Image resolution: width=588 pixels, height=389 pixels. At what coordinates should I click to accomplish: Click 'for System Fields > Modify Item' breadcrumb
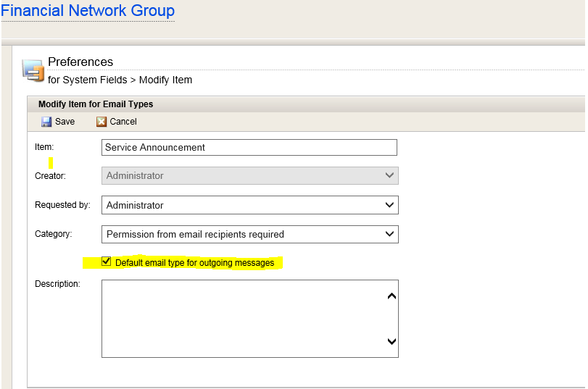[120, 80]
